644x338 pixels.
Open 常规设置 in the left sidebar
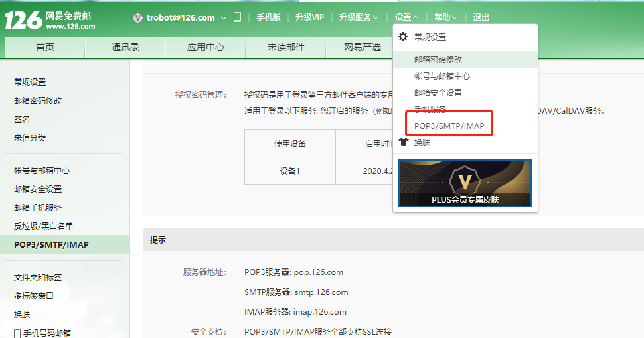tap(30, 82)
